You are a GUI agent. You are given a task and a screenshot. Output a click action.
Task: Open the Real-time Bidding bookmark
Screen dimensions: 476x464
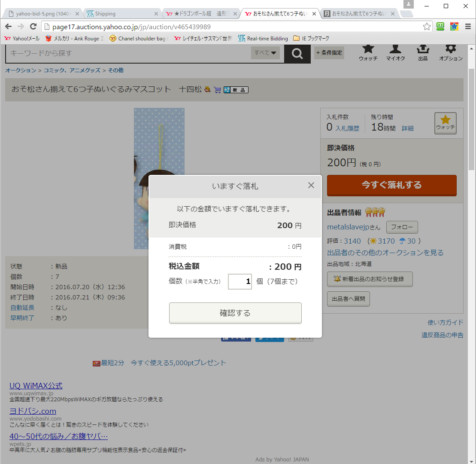click(x=263, y=39)
